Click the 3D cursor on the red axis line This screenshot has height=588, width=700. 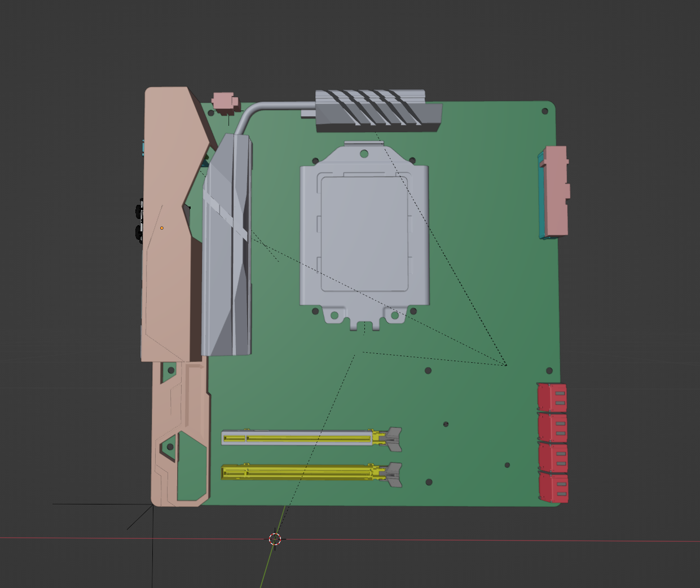(x=275, y=539)
